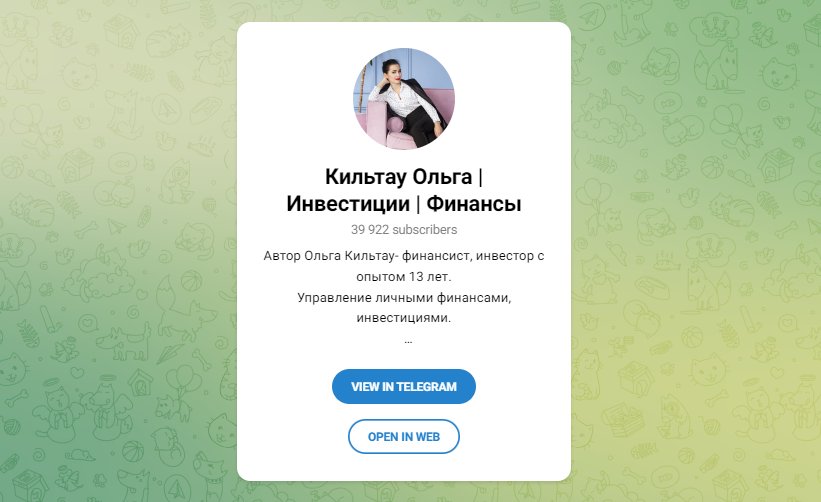Click the description word 'инвестициями.'

coord(404,318)
